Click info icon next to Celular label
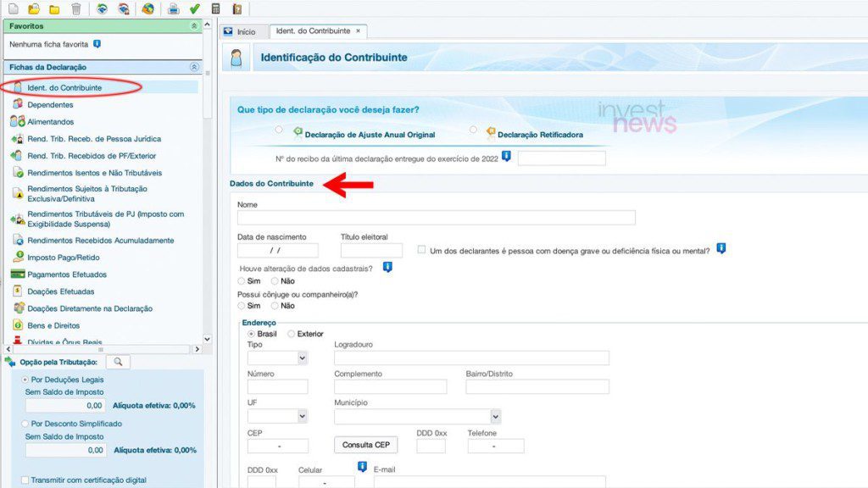Image resolution: width=868 pixels, height=488 pixels. tap(362, 467)
